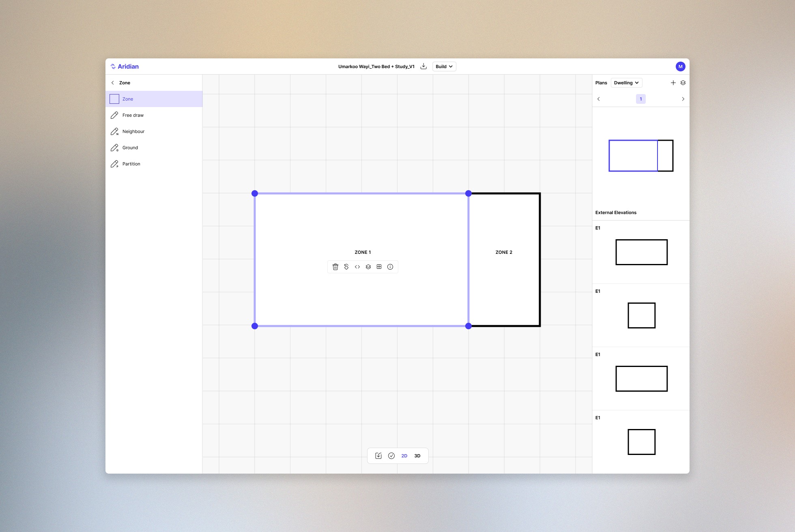Go to next plan with right chevron

click(x=683, y=99)
